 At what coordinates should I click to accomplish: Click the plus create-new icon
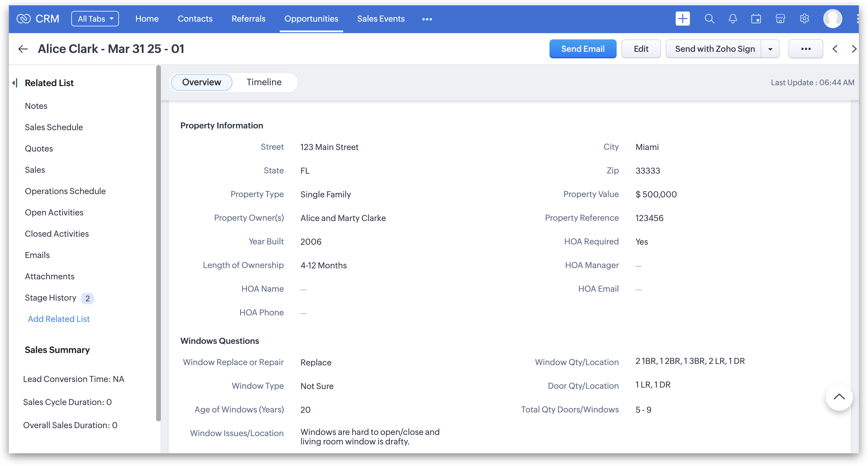682,19
